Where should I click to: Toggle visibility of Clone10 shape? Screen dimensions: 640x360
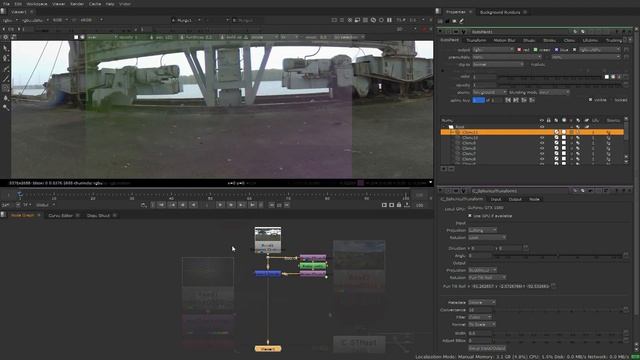(x=542, y=138)
